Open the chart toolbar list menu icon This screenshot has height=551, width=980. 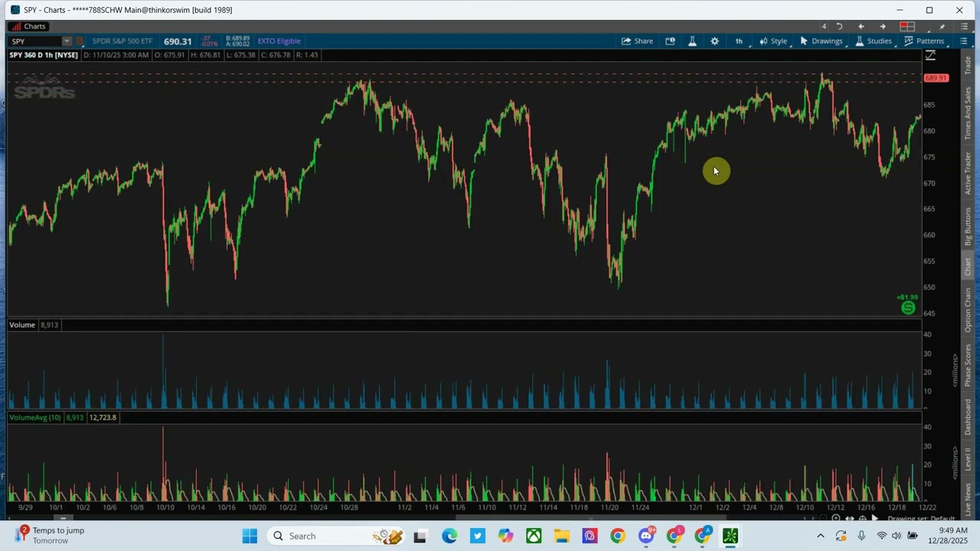tap(964, 41)
